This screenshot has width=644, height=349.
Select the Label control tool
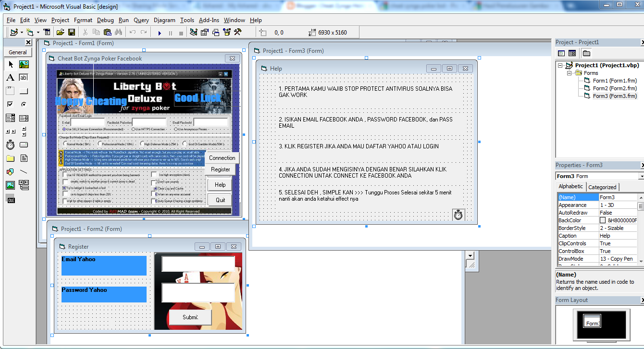click(x=11, y=78)
